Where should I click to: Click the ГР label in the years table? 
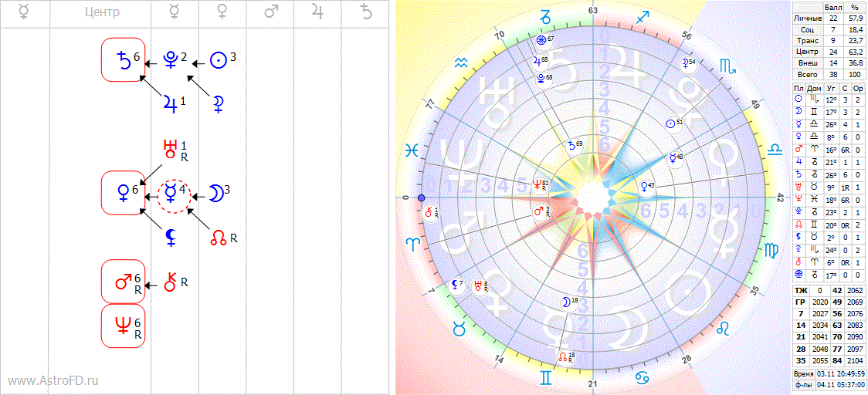[801, 302]
